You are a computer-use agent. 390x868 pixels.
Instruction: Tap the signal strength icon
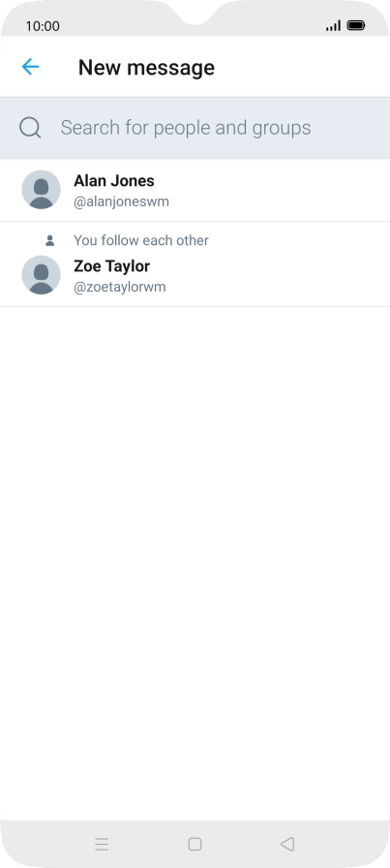pos(333,25)
